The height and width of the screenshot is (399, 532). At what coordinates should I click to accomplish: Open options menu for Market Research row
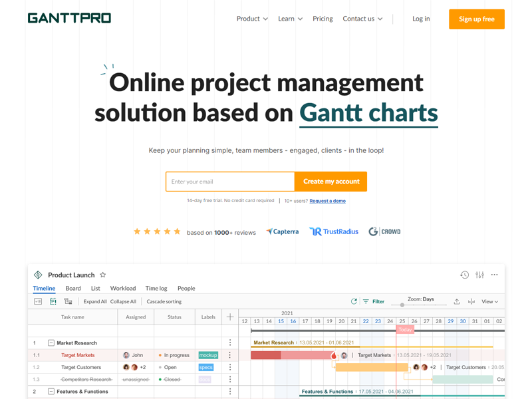pos(230,342)
